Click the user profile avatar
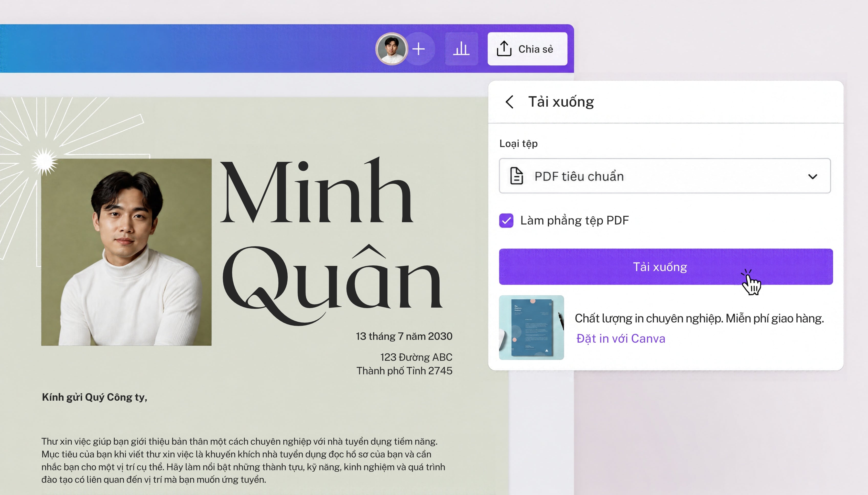Screen dimensions: 868x495 pyautogui.click(x=392, y=49)
